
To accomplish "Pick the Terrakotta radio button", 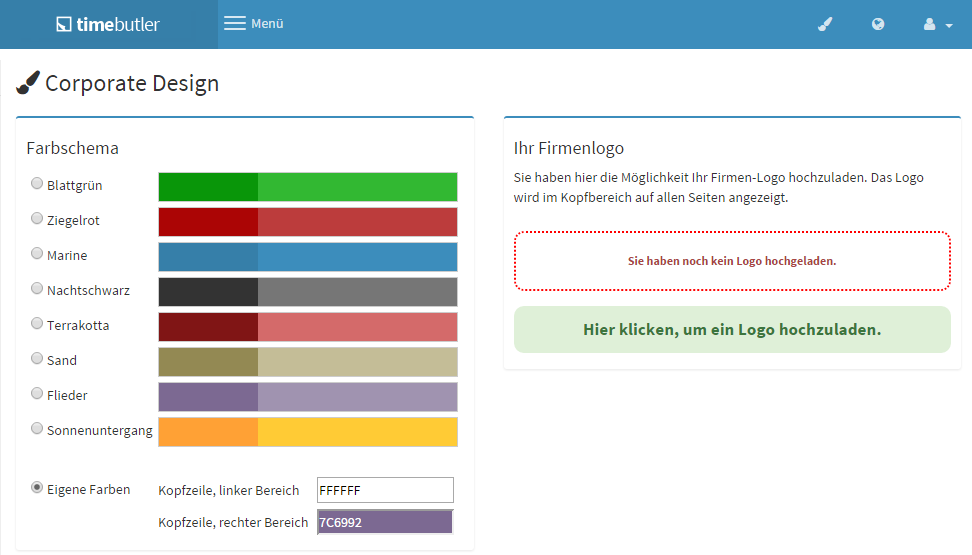I will tap(37, 324).
